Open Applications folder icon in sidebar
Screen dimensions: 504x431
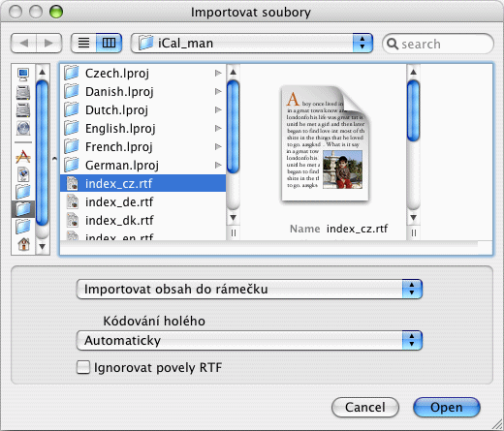[x=23, y=157]
